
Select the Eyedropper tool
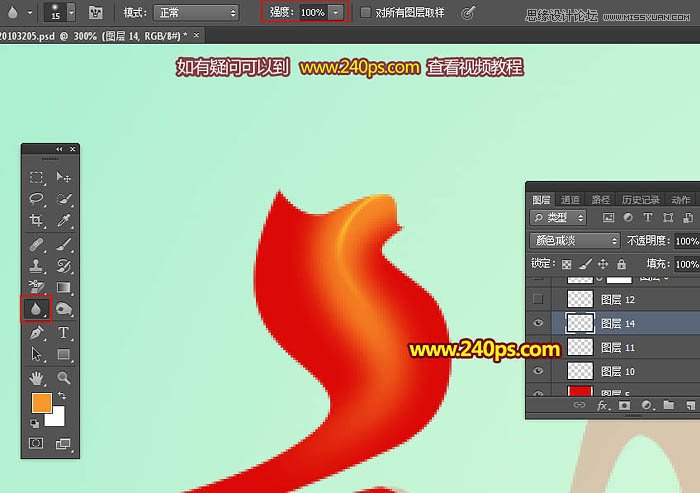click(63, 220)
